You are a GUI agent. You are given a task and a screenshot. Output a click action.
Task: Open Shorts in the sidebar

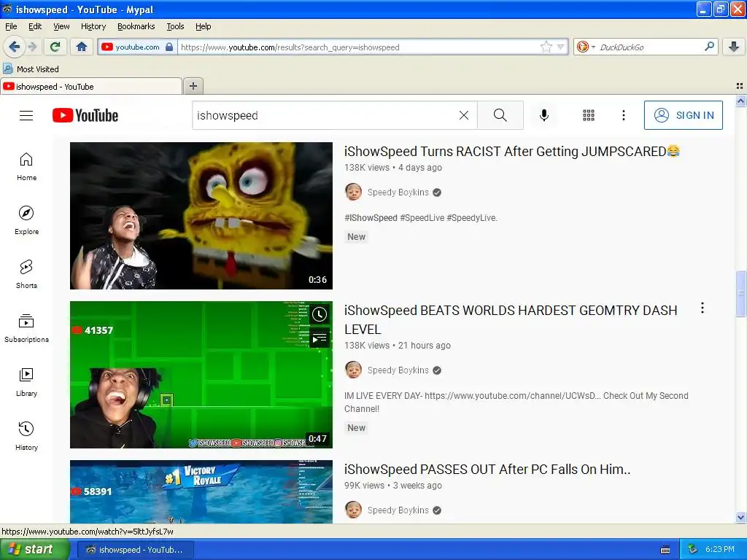coord(27,274)
